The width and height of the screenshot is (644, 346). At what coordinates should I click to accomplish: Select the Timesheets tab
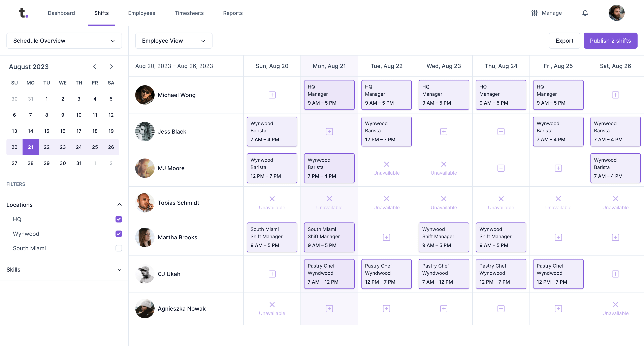tap(189, 13)
